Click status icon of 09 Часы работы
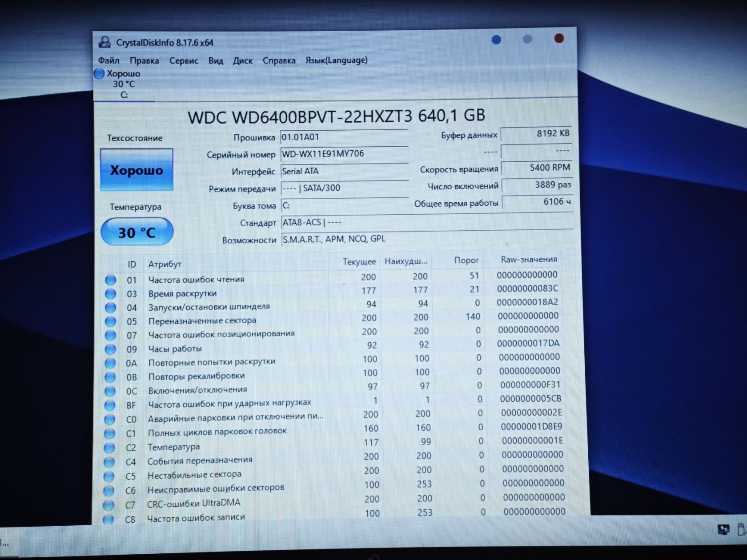The image size is (747, 560). click(x=110, y=349)
